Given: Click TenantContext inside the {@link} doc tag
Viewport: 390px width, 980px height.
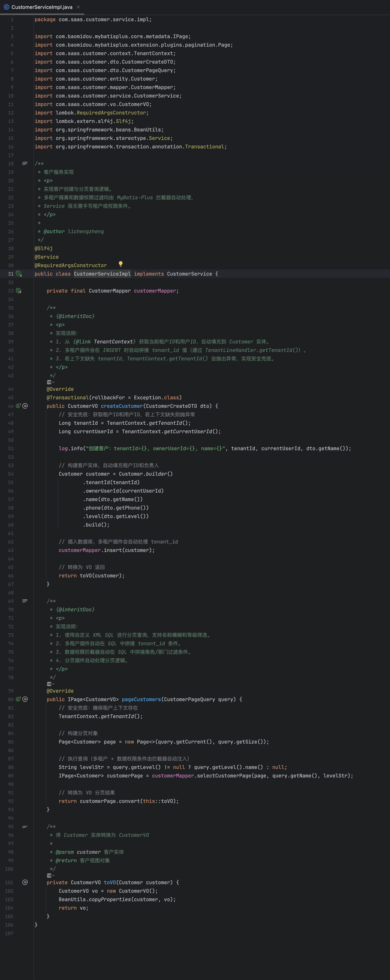Looking at the screenshot, I should (x=113, y=342).
